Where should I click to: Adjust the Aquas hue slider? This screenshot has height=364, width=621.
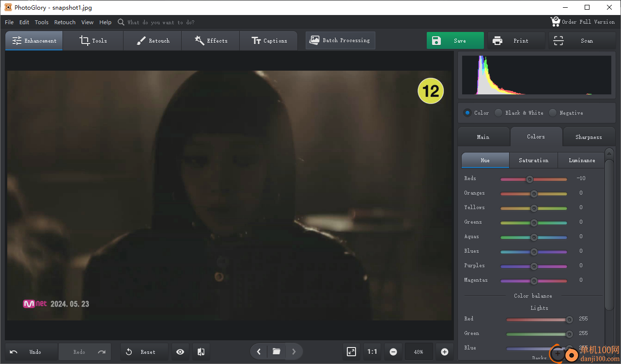point(533,237)
